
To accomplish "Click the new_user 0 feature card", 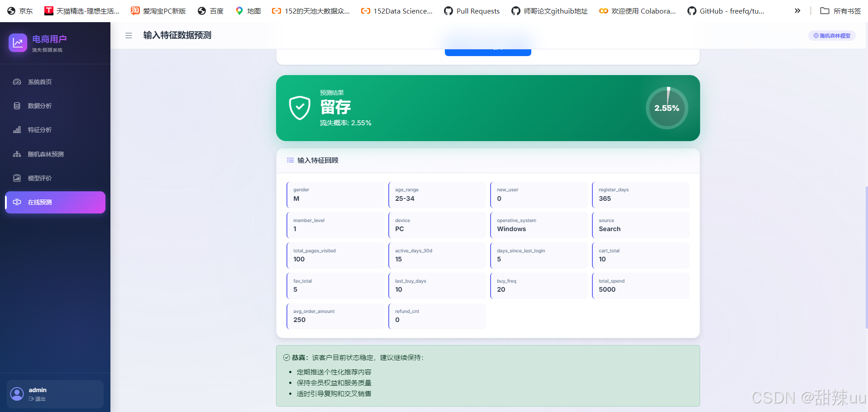I will (x=539, y=195).
